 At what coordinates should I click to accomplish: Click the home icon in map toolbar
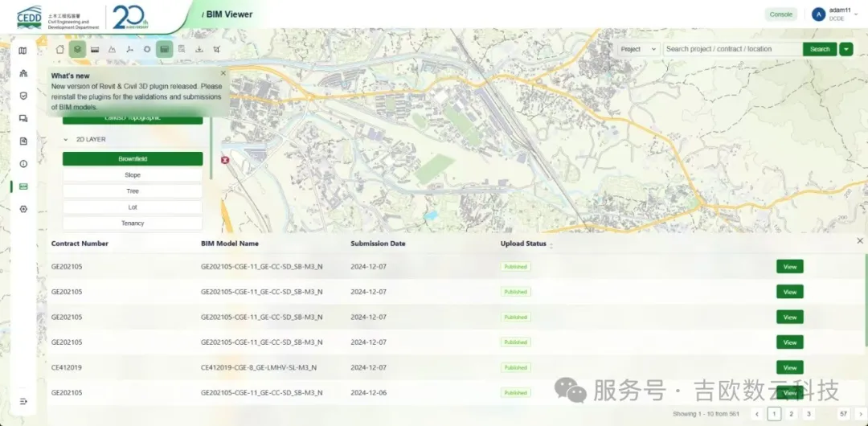tap(59, 49)
